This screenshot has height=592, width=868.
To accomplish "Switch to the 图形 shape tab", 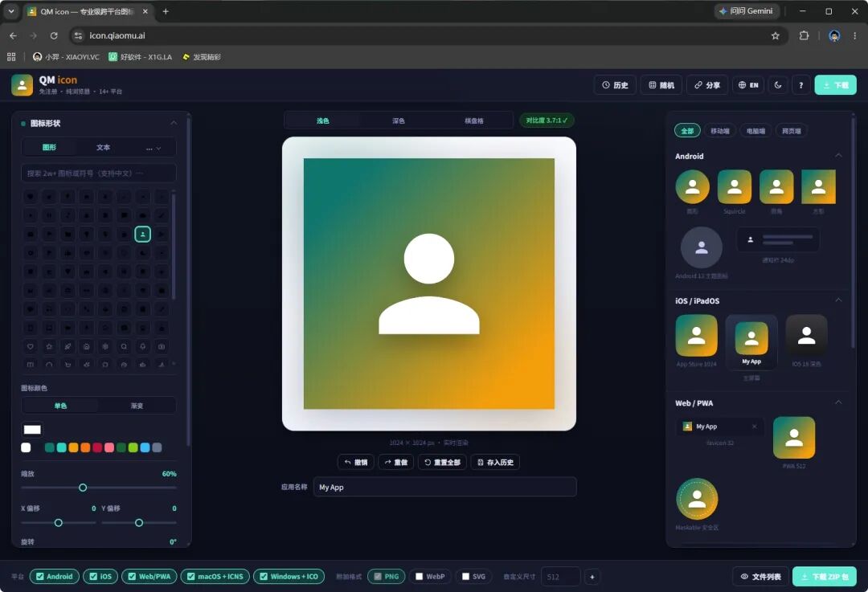I will pyautogui.click(x=49, y=147).
